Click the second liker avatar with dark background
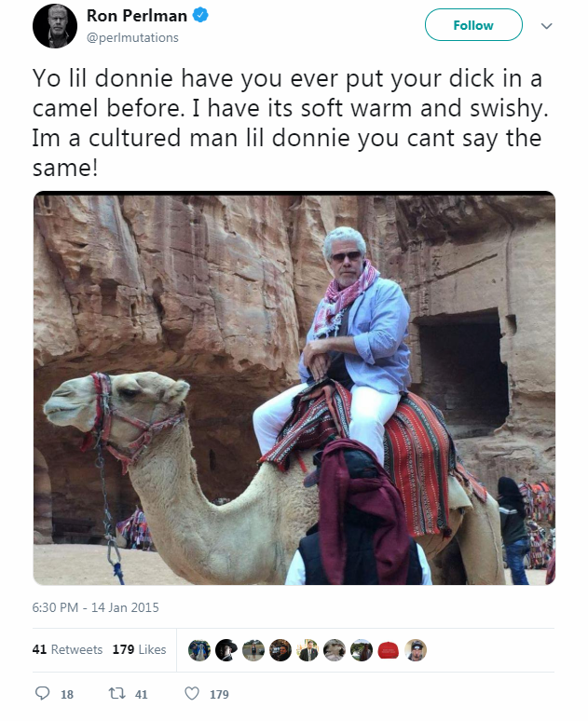Image resolution: width=588 pixels, height=721 pixels. (x=226, y=650)
